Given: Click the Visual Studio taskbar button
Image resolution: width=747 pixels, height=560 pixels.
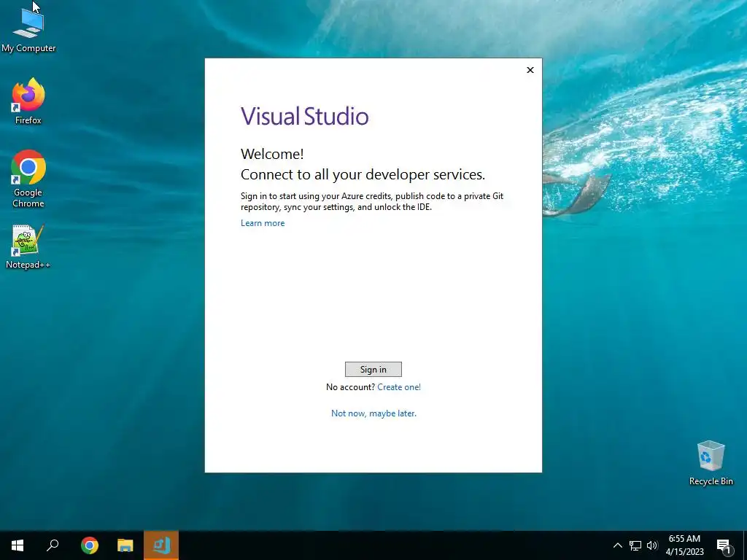Looking at the screenshot, I should pyautogui.click(x=161, y=545).
